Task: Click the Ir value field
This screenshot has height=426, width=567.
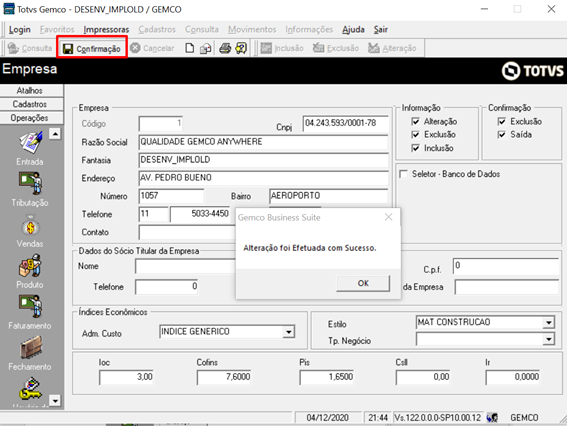Action: 513,377
